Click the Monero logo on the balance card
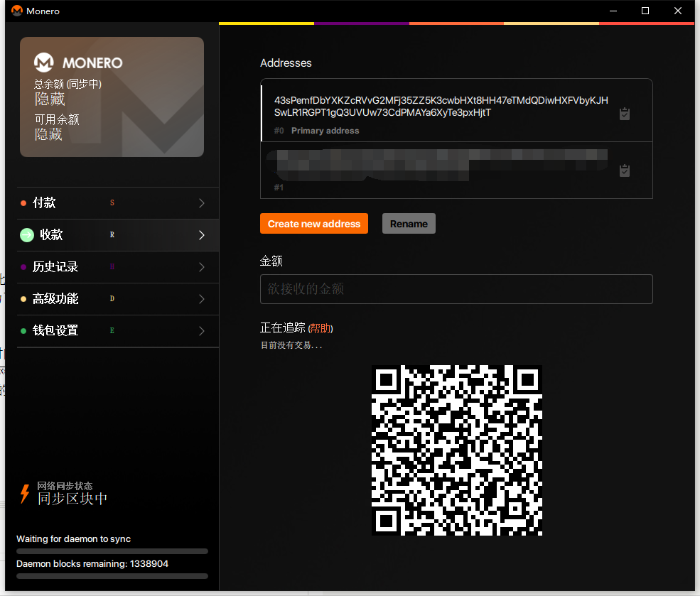The image size is (700, 596). tap(44, 63)
